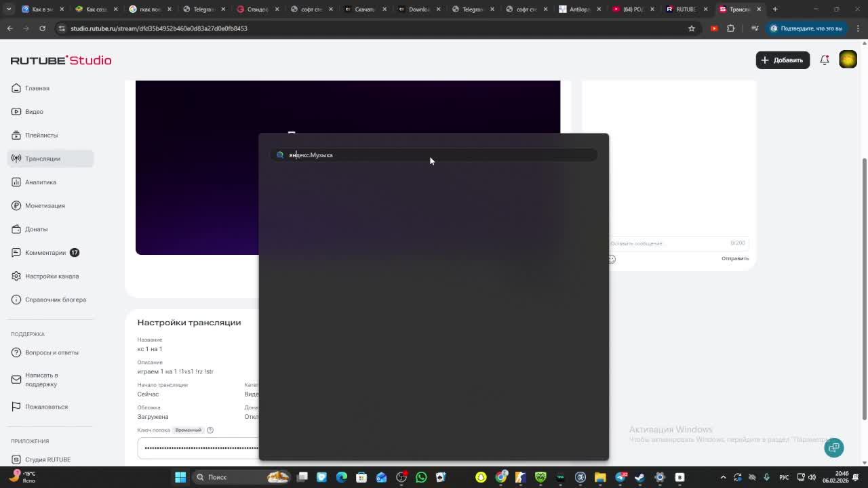Click the Добавить button
The width and height of the screenshot is (868, 488).
783,60
